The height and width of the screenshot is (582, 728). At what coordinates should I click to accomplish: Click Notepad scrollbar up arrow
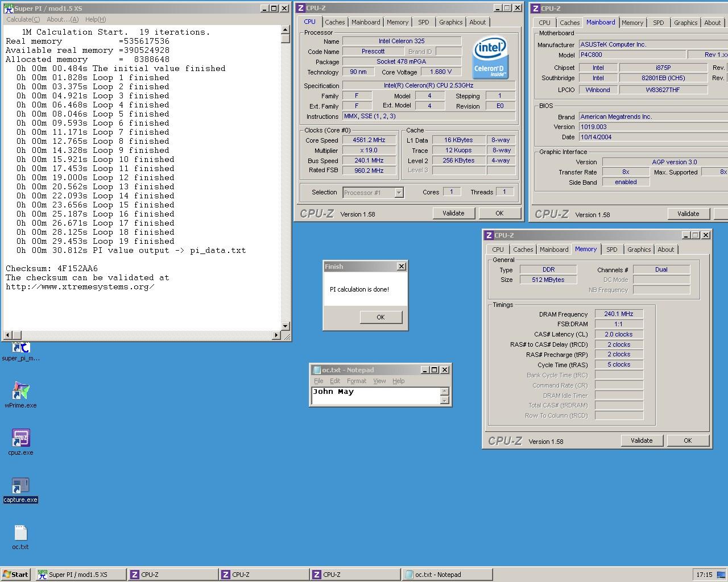(x=445, y=391)
